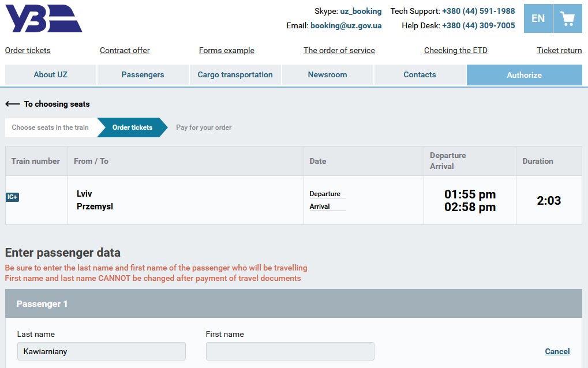The width and height of the screenshot is (588, 368).
Task: Open the Contacts menu
Action: pyautogui.click(x=420, y=74)
